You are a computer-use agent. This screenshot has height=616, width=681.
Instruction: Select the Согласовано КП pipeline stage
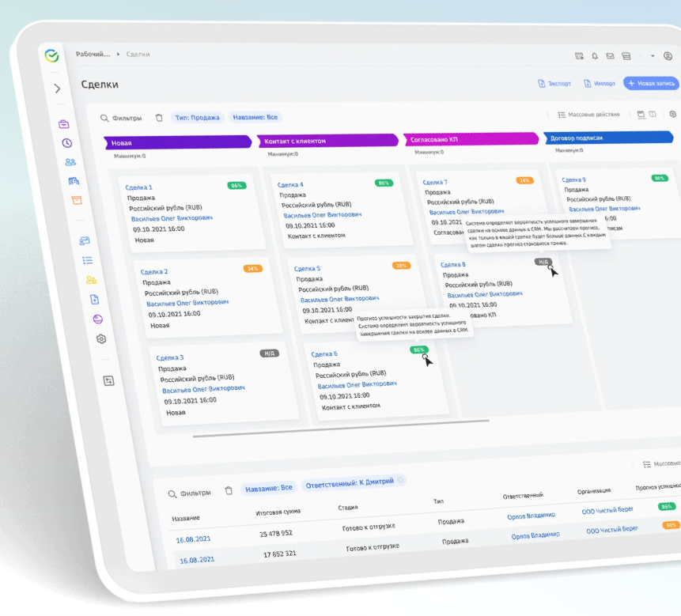pyautogui.click(x=471, y=139)
